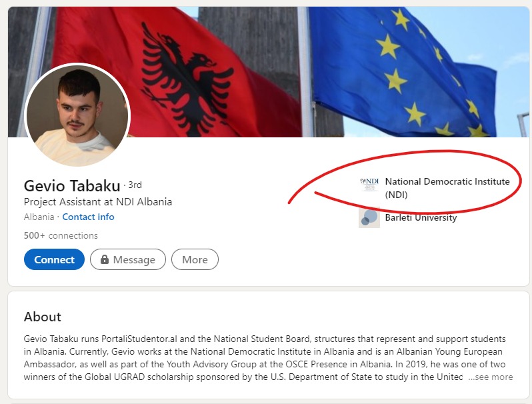Viewport: 532px width, 404px height.
Task: Click the Gevio Tabaku profile name
Action: [x=72, y=185]
